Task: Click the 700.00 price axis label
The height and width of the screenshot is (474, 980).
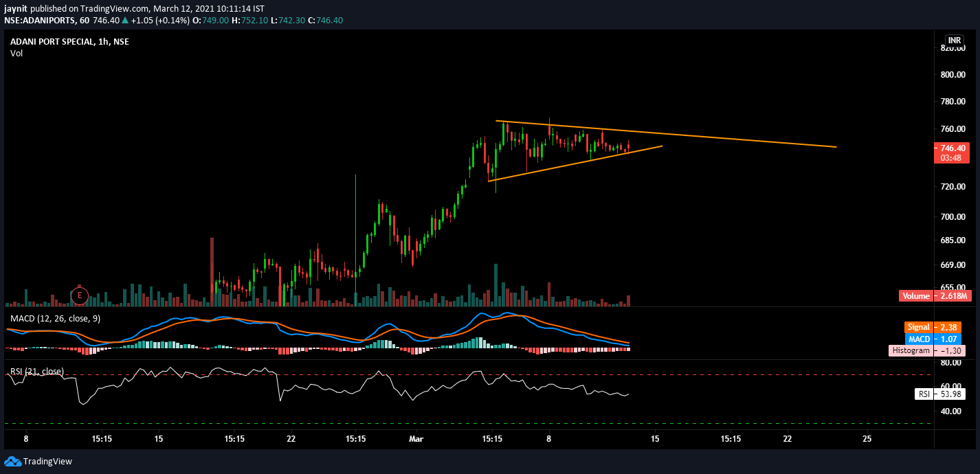Action: coord(953,216)
